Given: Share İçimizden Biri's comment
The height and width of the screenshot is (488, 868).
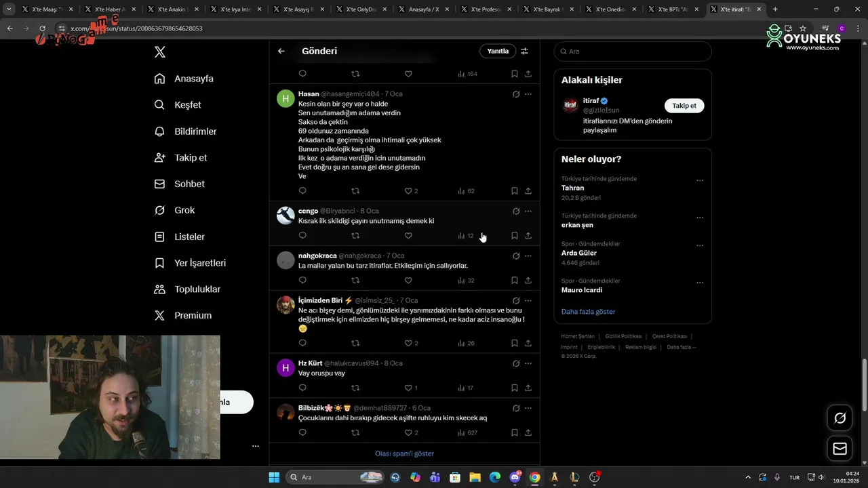Looking at the screenshot, I should [x=528, y=344].
